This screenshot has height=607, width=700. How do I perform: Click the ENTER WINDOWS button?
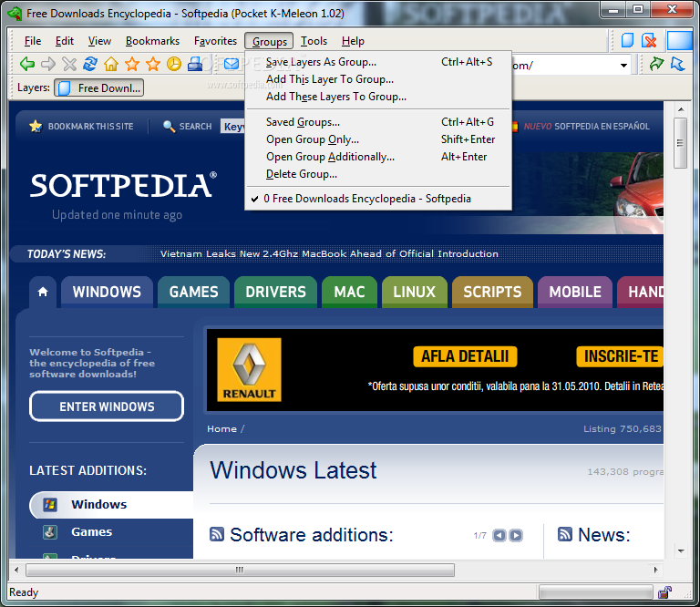[107, 406]
